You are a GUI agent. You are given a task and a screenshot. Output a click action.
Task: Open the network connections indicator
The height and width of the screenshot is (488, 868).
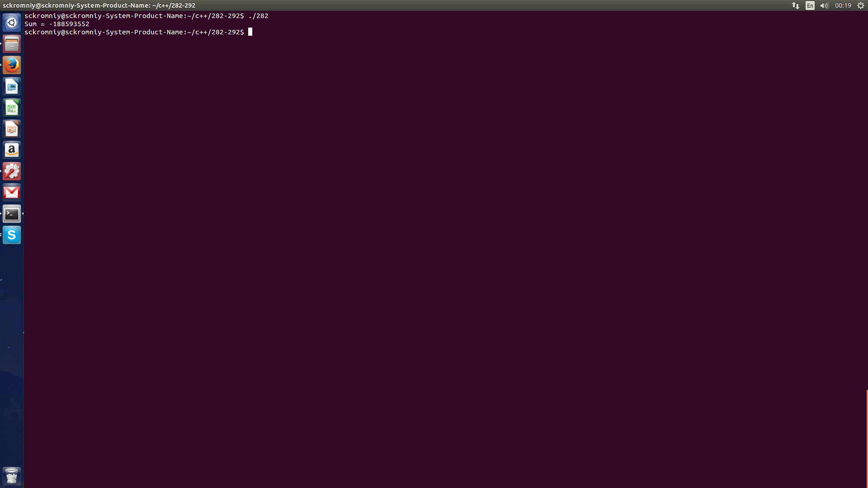click(x=796, y=5)
